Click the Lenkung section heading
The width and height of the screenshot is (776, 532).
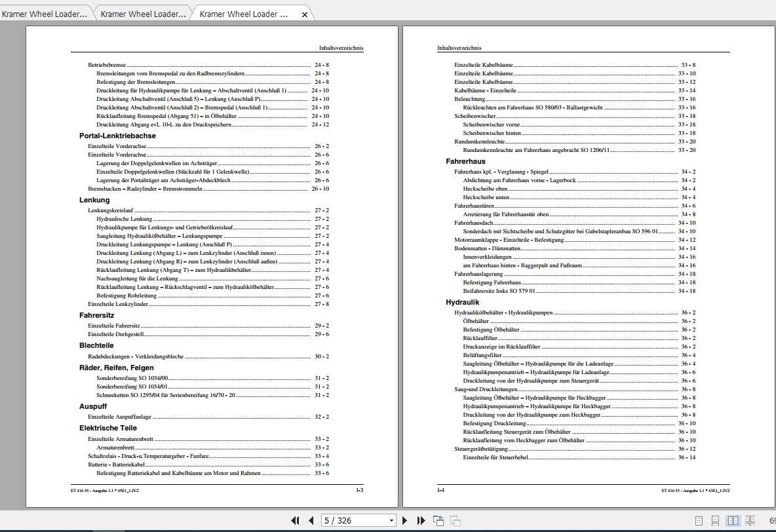coord(94,200)
